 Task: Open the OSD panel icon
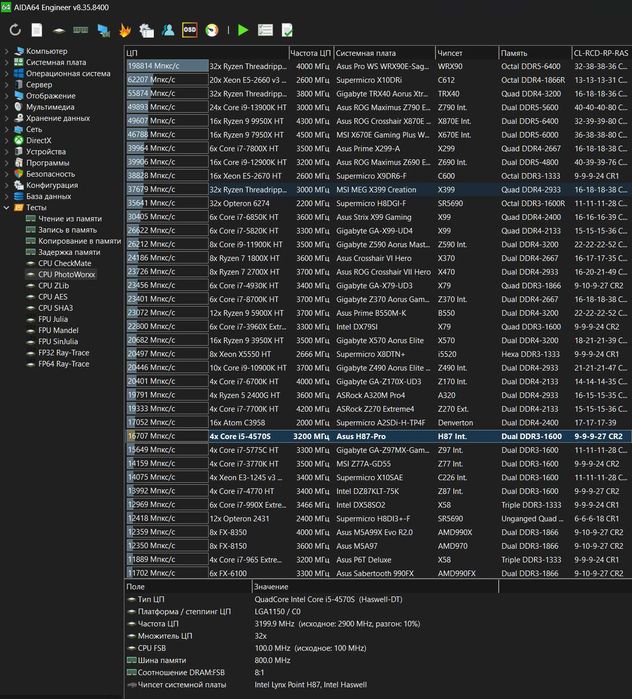point(190,30)
